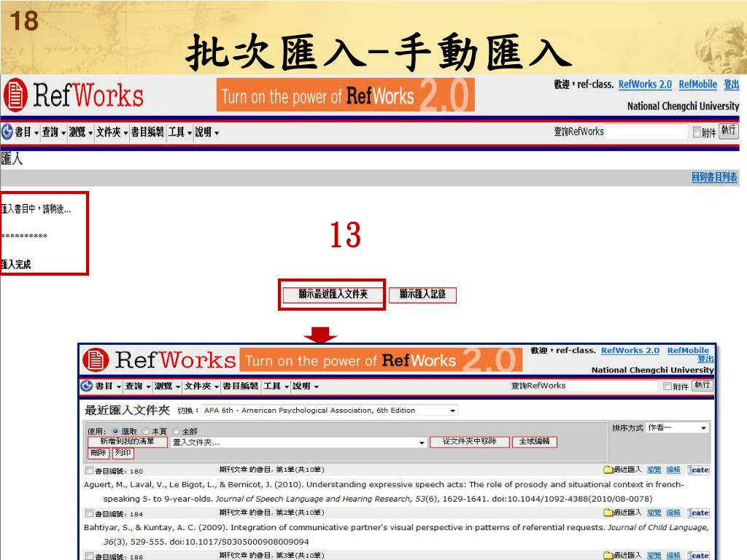Expand the 瀏覽 menu in the top navigation

[80, 132]
